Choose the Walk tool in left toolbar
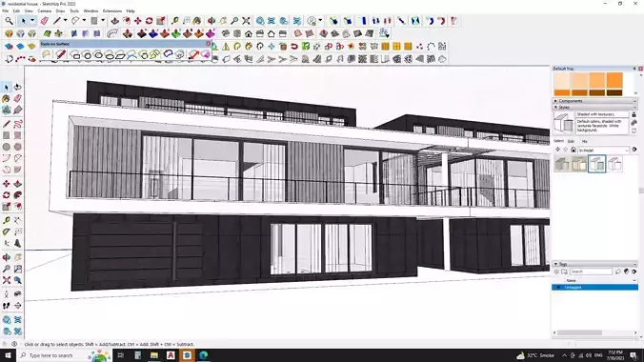The width and height of the screenshot is (644, 362). (x=6, y=306)
